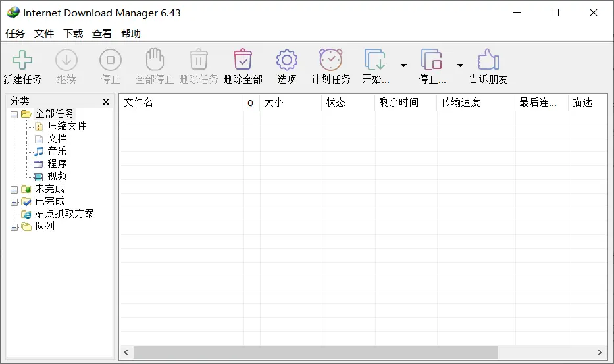Maximize the Internet Download Manager window

(x=555, y=13)
